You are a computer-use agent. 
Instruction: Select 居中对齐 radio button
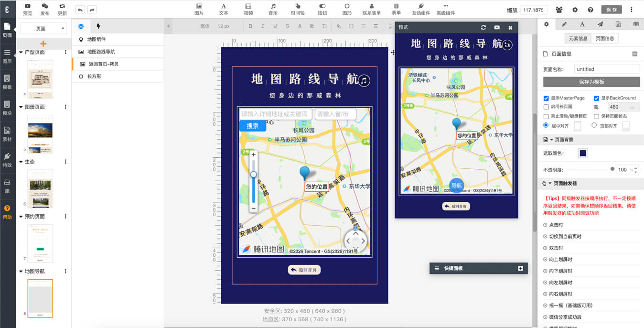click(x=546, y=125)
